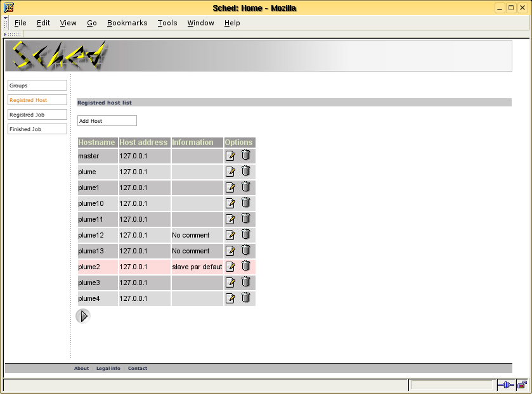Click the Add Host button
The width and height of the screenshot is (532, 394).
pyautogui.click(x=107, y=121)
